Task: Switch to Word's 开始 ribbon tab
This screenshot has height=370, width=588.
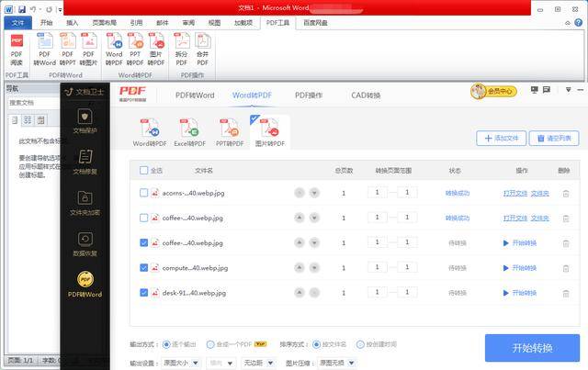Action: (46, 23)
